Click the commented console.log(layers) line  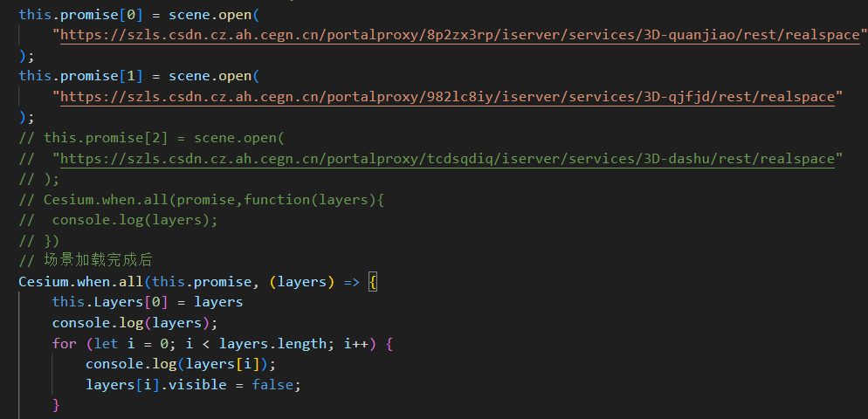pos(118,220)
